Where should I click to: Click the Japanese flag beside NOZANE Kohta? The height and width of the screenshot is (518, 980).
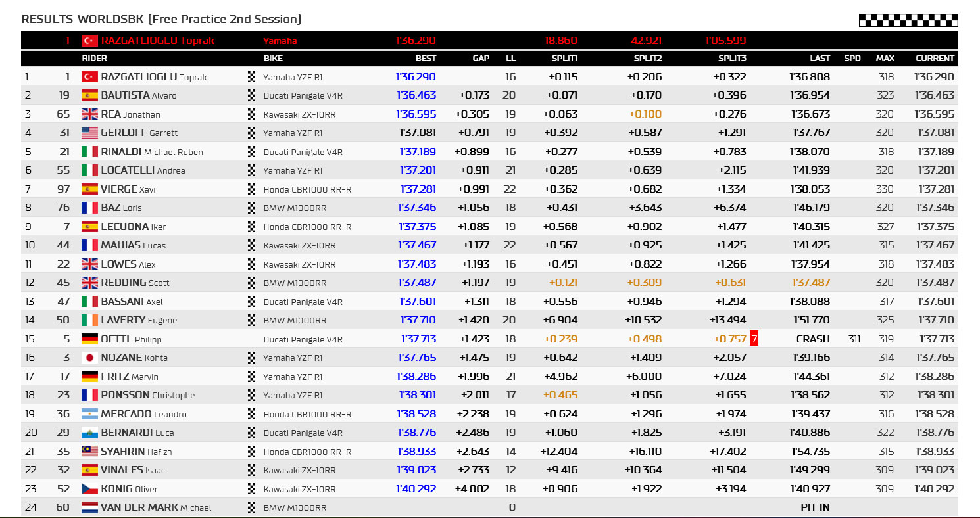tap(89, 358)
